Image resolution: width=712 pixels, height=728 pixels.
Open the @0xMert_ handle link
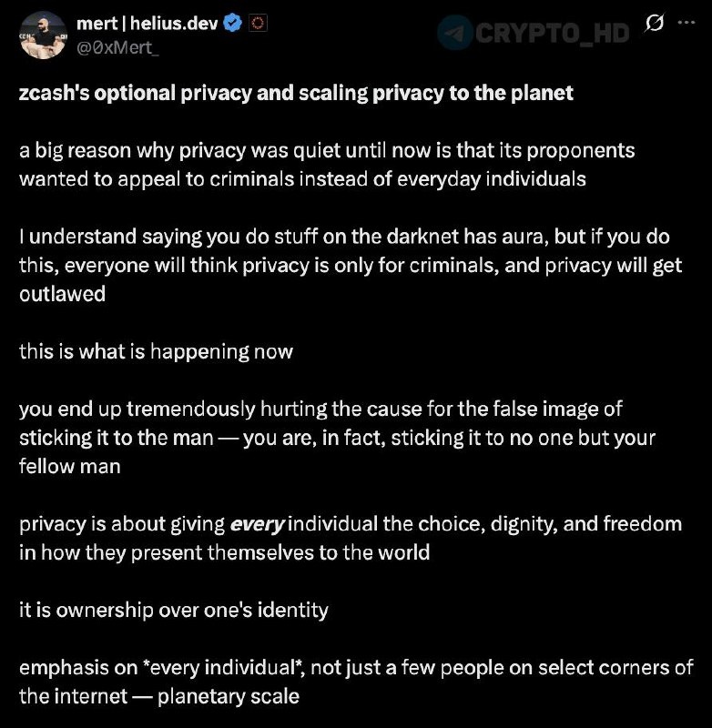click(118, 46)
